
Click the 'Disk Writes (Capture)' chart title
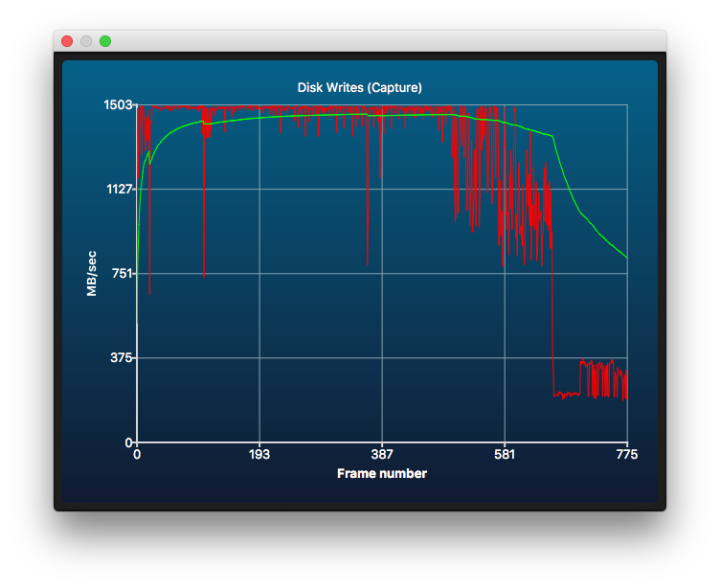click(x=360, y=88)
